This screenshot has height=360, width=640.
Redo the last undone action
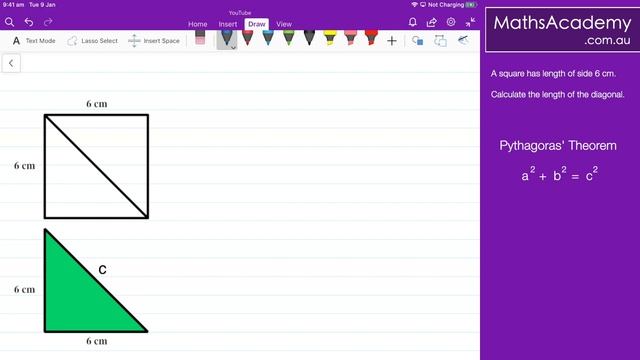48,22
